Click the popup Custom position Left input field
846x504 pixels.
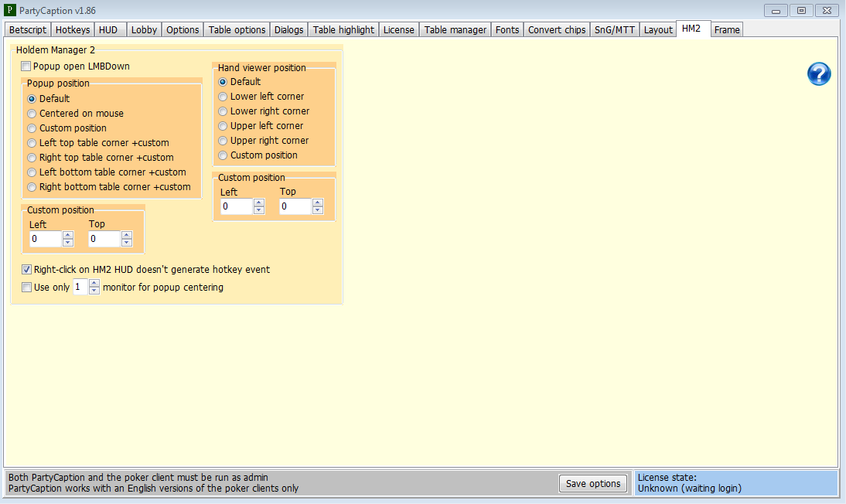tap(45, 240)
